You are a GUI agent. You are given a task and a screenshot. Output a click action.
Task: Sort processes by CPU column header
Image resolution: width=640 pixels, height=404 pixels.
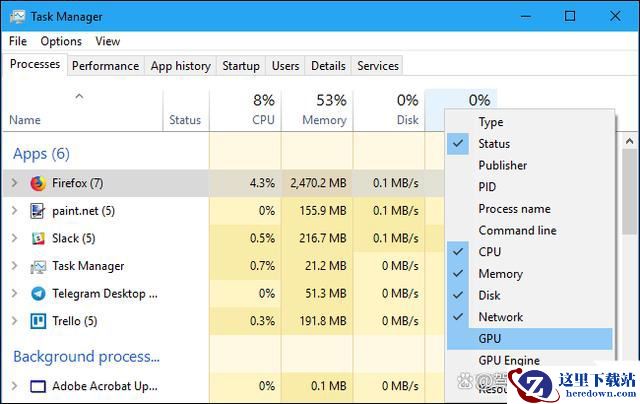(x=245, y=110)
